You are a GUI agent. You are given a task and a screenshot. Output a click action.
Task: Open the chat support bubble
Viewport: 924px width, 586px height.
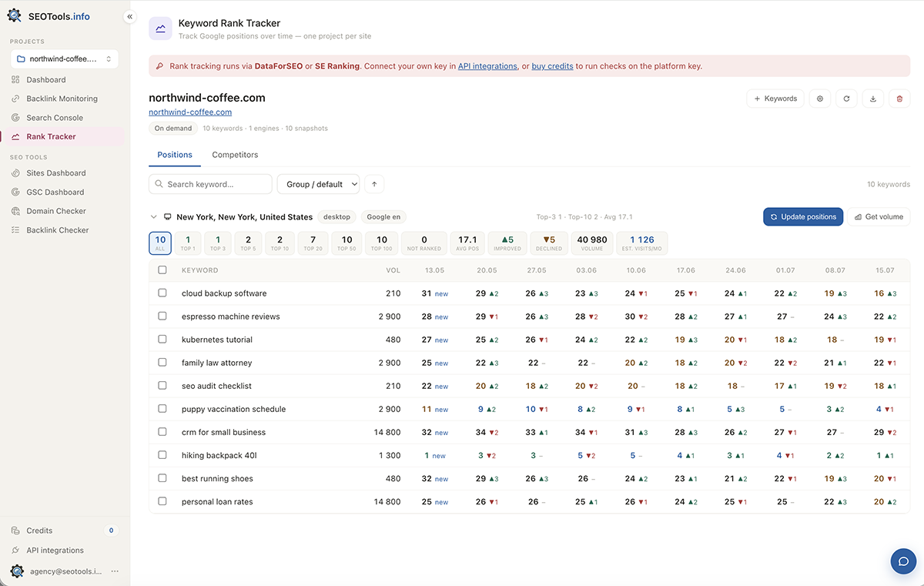point(903,561)
